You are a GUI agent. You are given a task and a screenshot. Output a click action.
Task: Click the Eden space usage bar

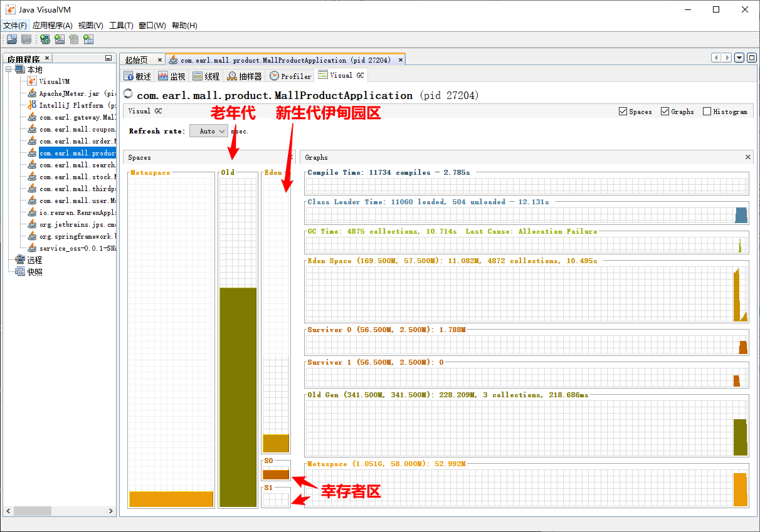(276, 443)
